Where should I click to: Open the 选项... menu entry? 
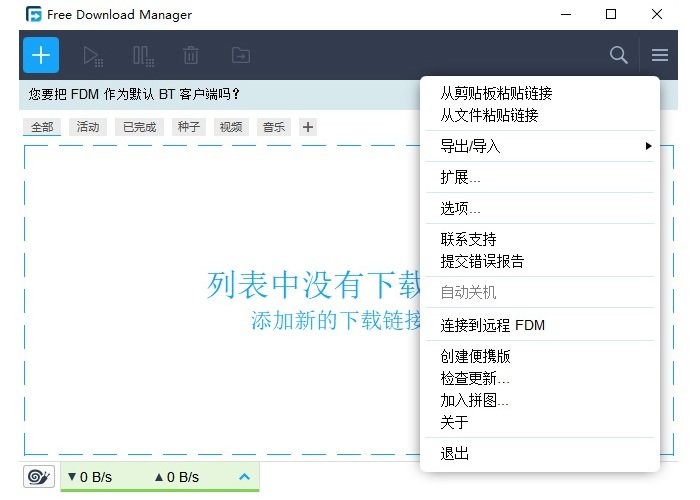[540, 208]
